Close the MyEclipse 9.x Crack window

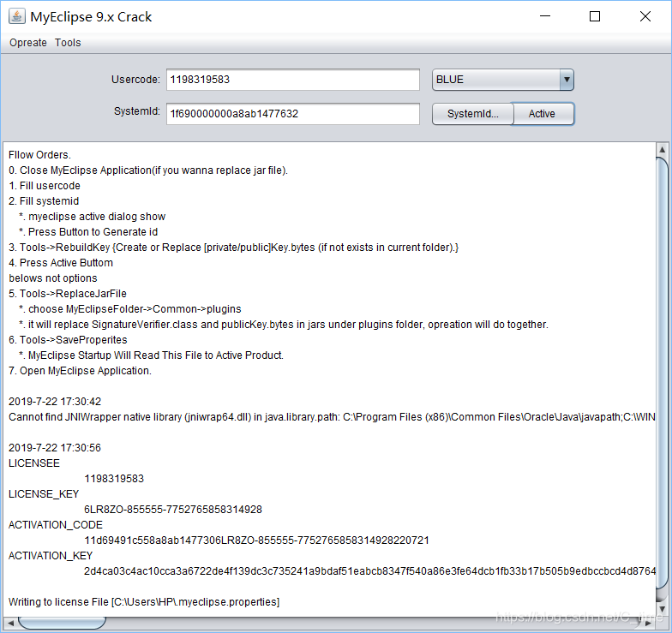645,16
